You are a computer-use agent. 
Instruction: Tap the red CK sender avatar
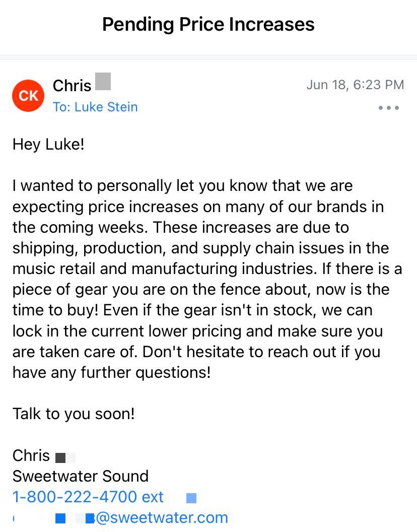(28, 95)
